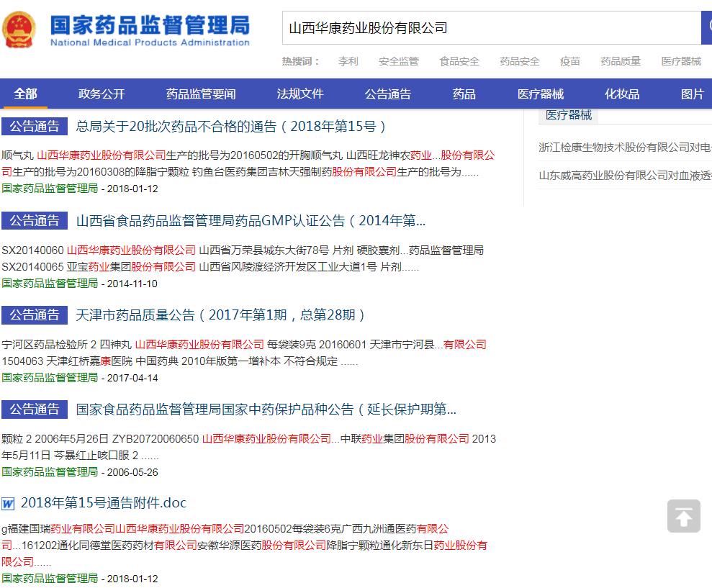Open the 药品监管要闻 tab
This screenshot has width=712, height=588.
click(x=201, y=94)
